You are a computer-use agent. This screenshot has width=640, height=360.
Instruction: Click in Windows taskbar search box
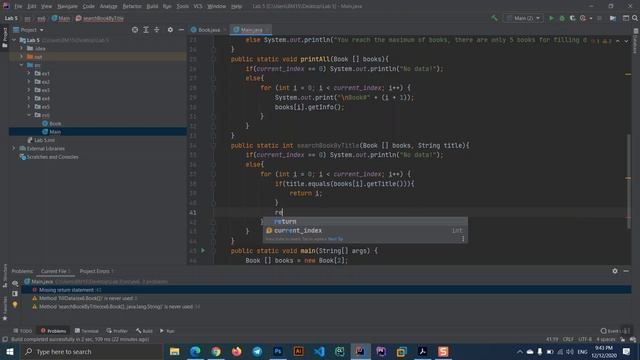pyautogui.click(x=92, y=351)
